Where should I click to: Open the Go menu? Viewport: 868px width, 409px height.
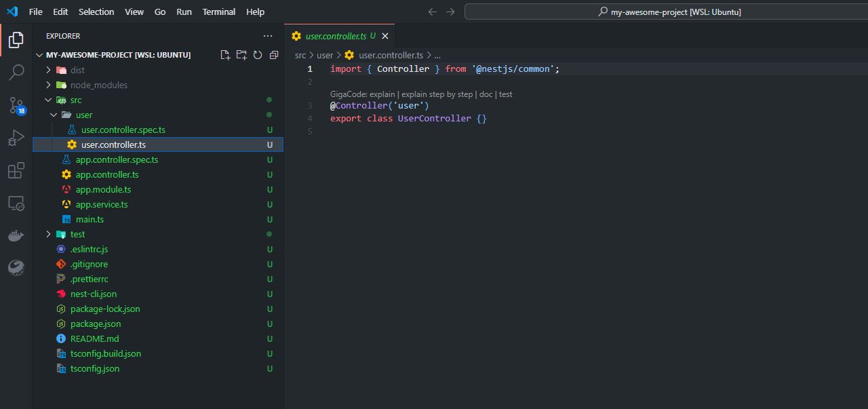(x=160, y=12)
